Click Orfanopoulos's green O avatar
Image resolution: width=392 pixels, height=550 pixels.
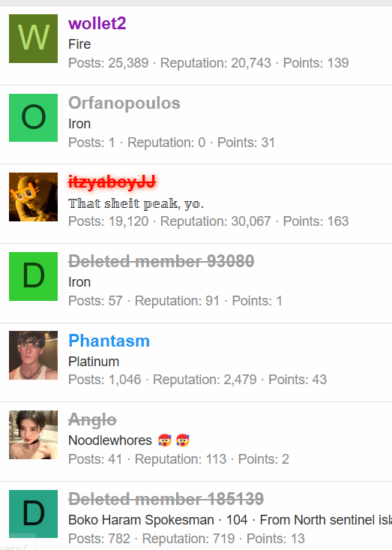point(33,118)
